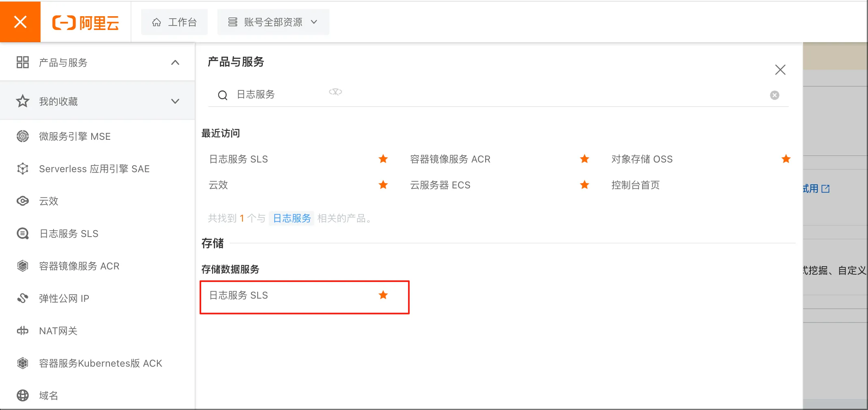Viewport: 868px width, 410px height.
Task: Close the side menu with orange X button
Action: pos(20,22)
